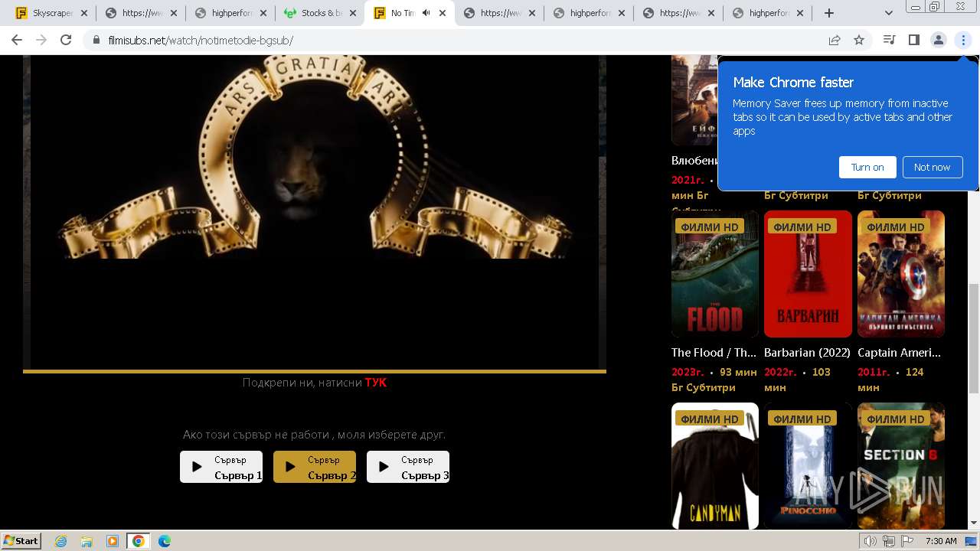The width and height of the screenshot is (980, 551).
Task: Open Action Center flag tray icon
Action: 907,541
